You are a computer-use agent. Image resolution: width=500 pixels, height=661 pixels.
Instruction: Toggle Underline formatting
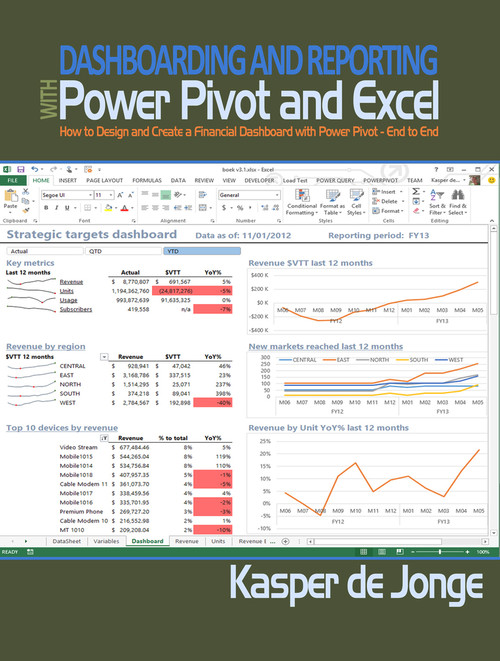(67, 207)
